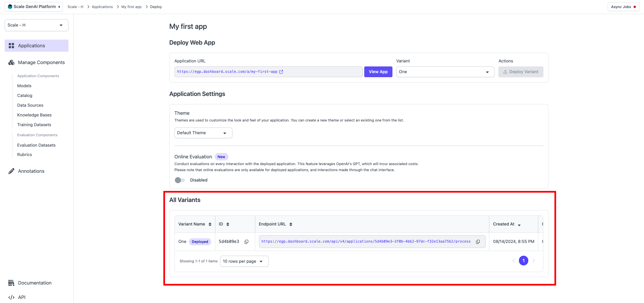This screenshot has width=644, height=303.
Task: Click variant ID text 5d4b09e3
Action: click(229, 242)
